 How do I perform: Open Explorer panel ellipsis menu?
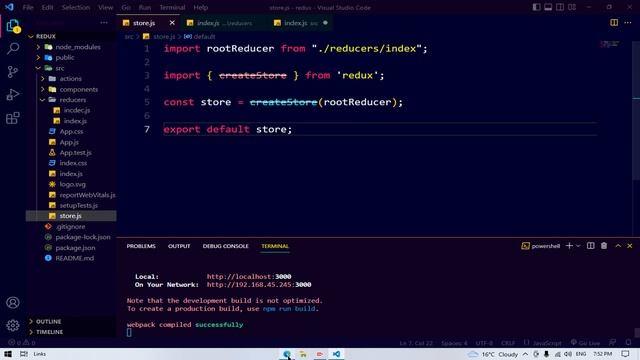(104, 23)
